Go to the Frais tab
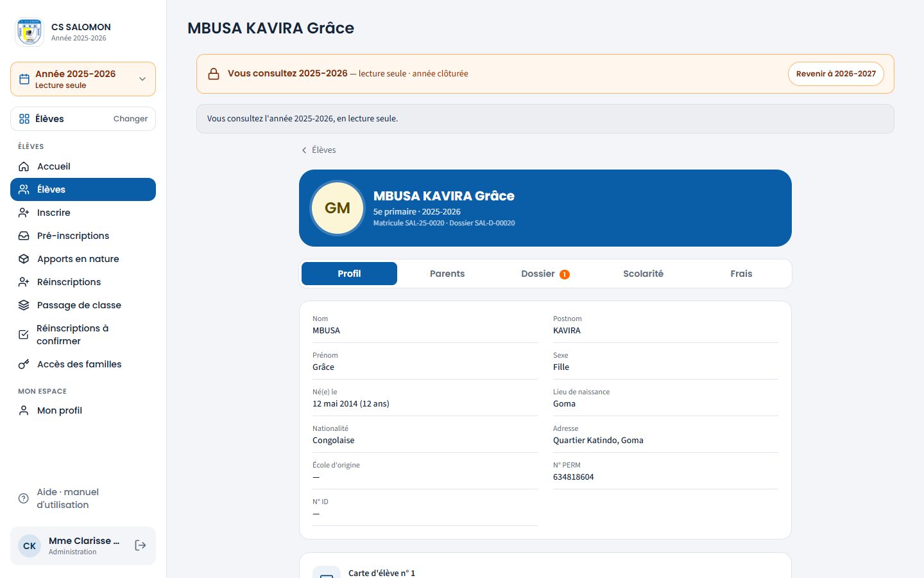Viewport: 924px width, 578px height. coord(741,274)
